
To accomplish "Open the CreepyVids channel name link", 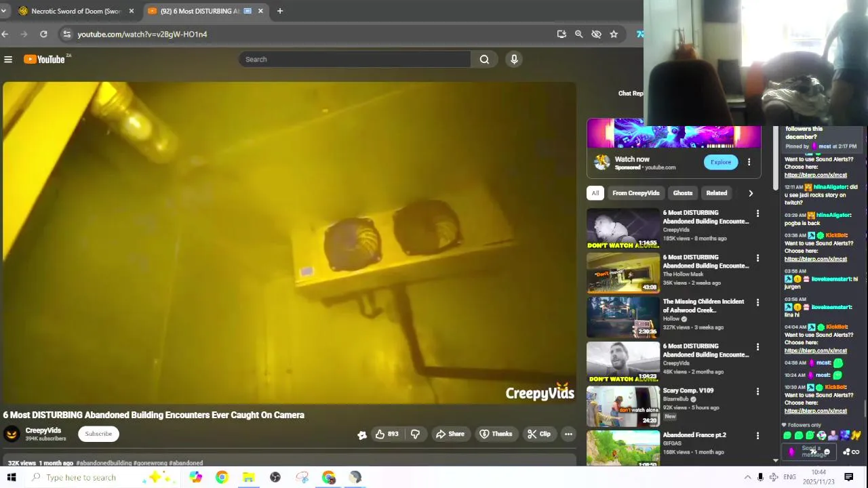I will click(x=43, y=430).
